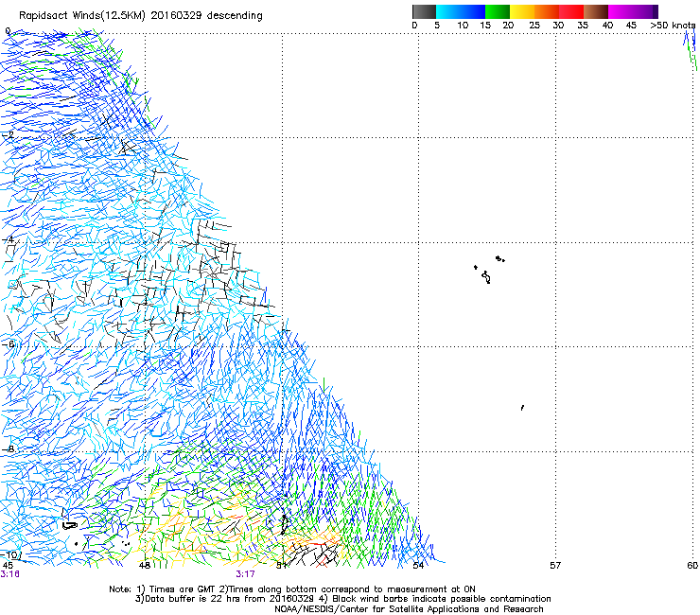This screenshot has width=700, height=615.
Task: Click the NOAA/NESDIS credit line
Action: tap(409, 609)
